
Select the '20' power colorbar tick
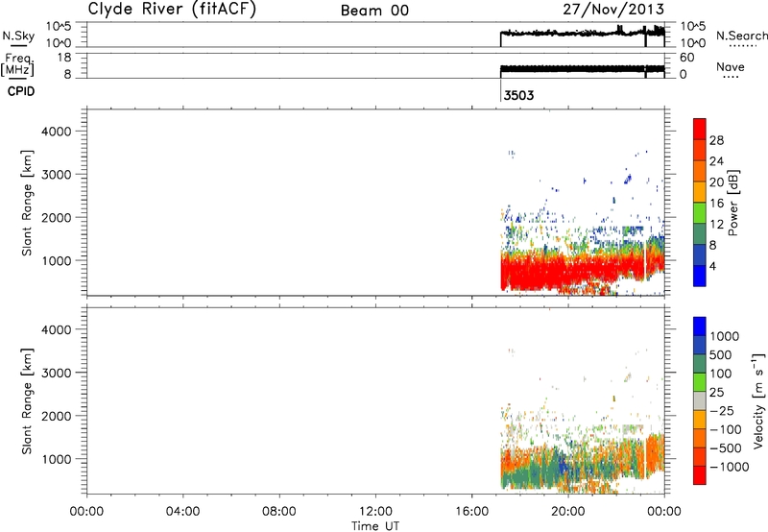716,182
